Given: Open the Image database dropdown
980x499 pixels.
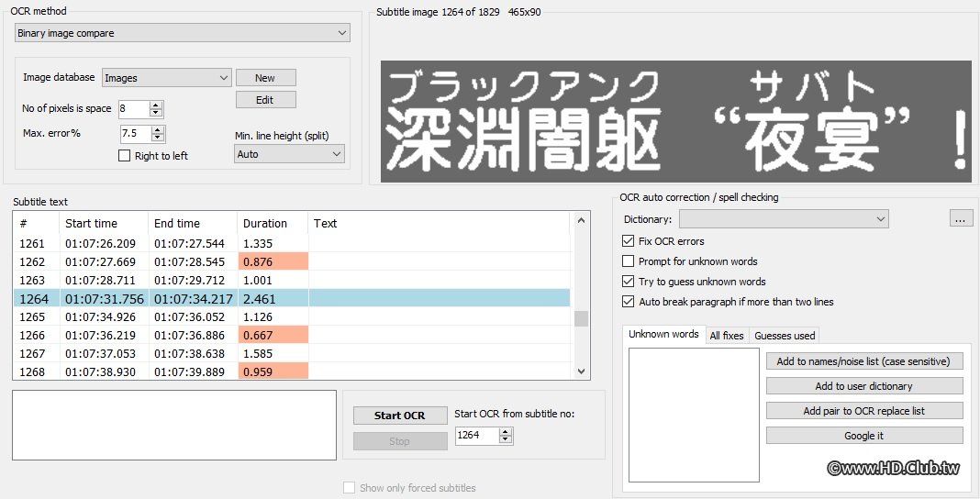Looking at the screenshot, I should pyautogui.click(x=166, y=77).
